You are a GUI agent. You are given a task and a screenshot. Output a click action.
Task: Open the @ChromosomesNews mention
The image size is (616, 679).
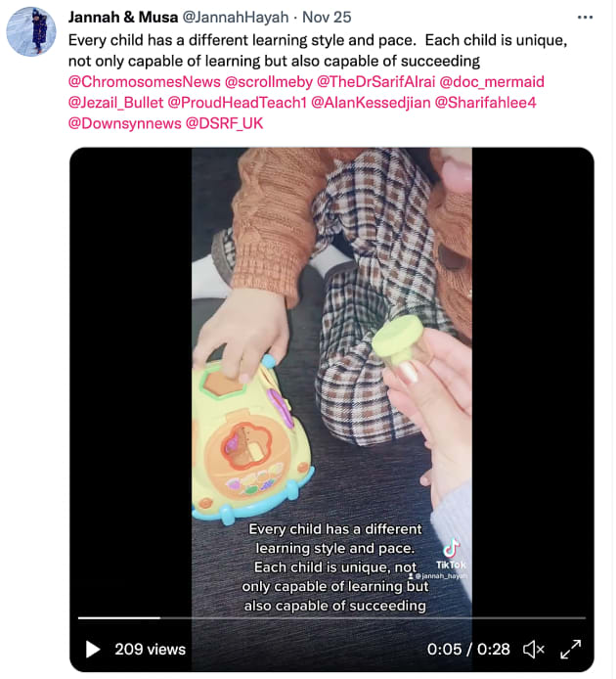[x=145, y=82]
